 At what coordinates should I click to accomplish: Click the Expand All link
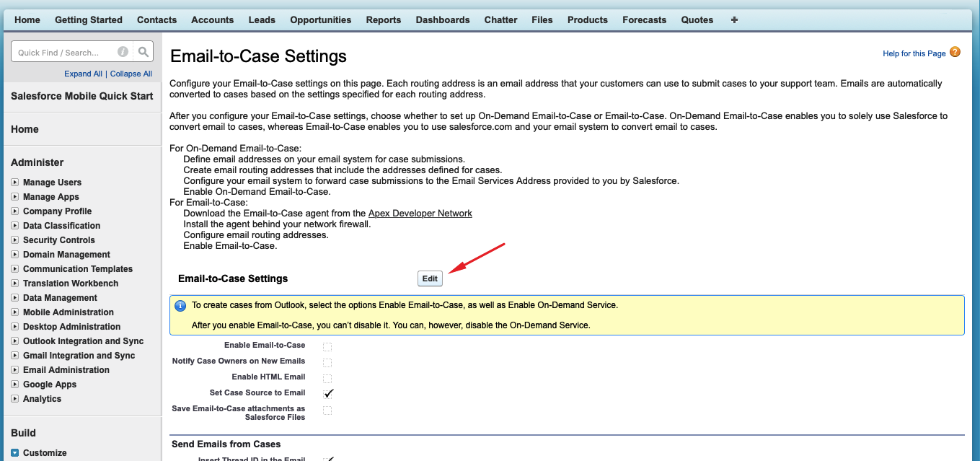coord(83,74)
